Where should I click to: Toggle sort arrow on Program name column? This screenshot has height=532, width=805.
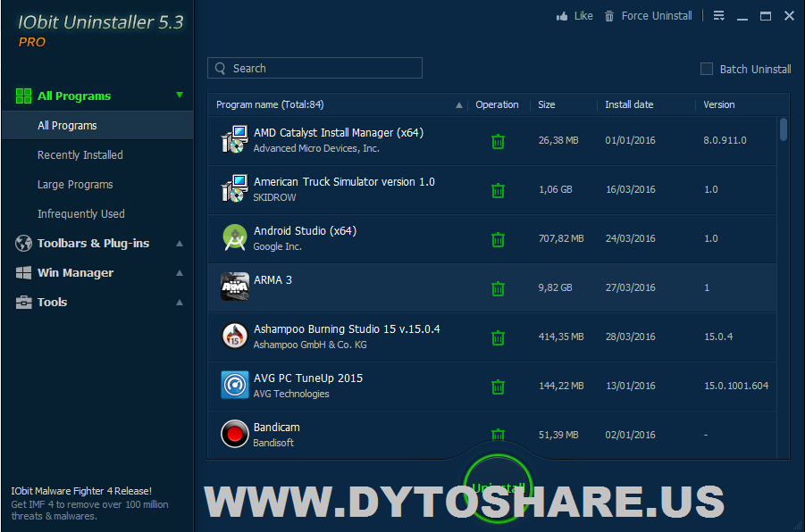(x=459, y=105)
